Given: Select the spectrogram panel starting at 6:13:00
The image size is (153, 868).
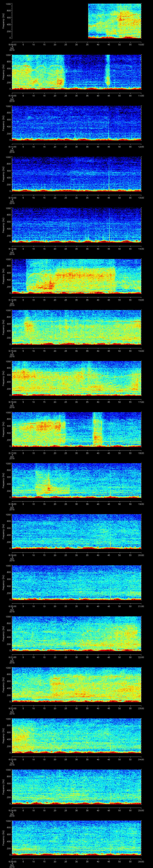Looking at the screenshot, I should click(77, 225).
